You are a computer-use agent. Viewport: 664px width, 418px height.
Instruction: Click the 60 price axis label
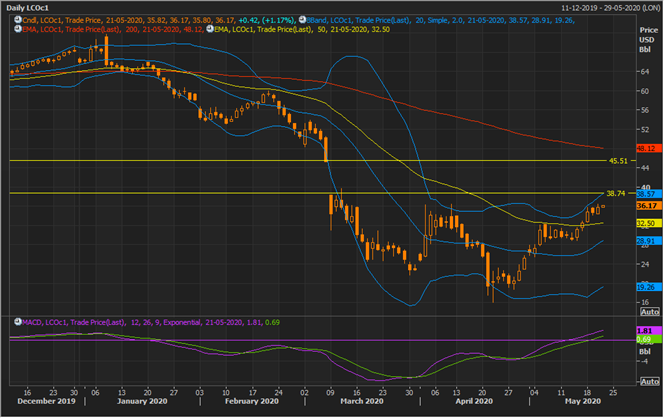coord(645,91)
